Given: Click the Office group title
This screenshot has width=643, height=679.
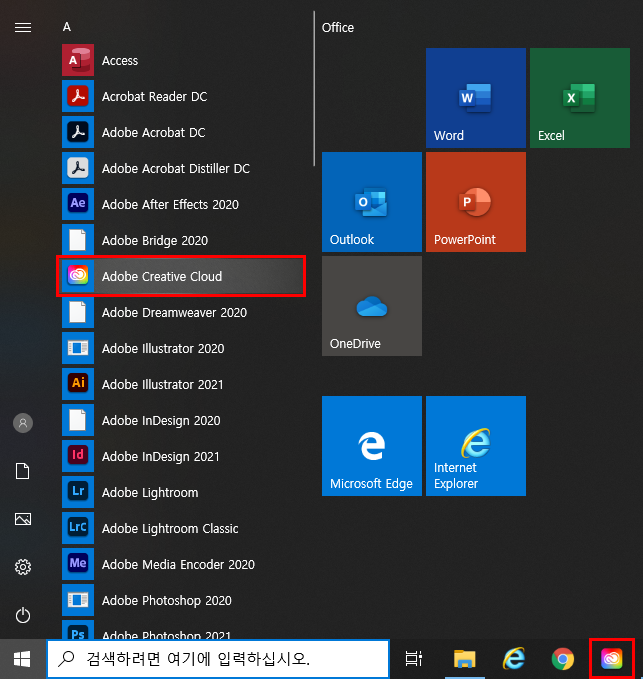Looking at the screenshot, I should click(338, 28).
